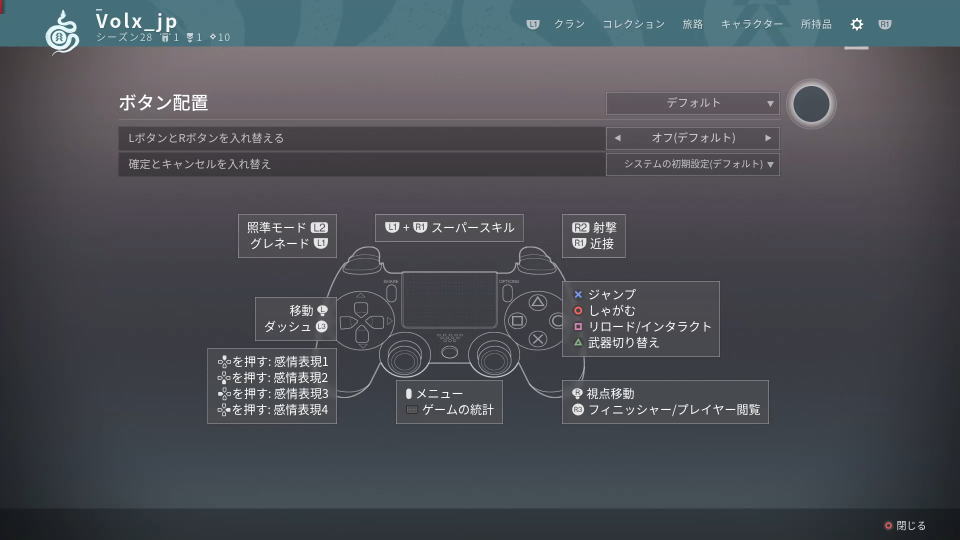This screenshot has height=540, width=960.
Task: Click the round cursor circle beside dropdown
Action: (x=811, y=103)
